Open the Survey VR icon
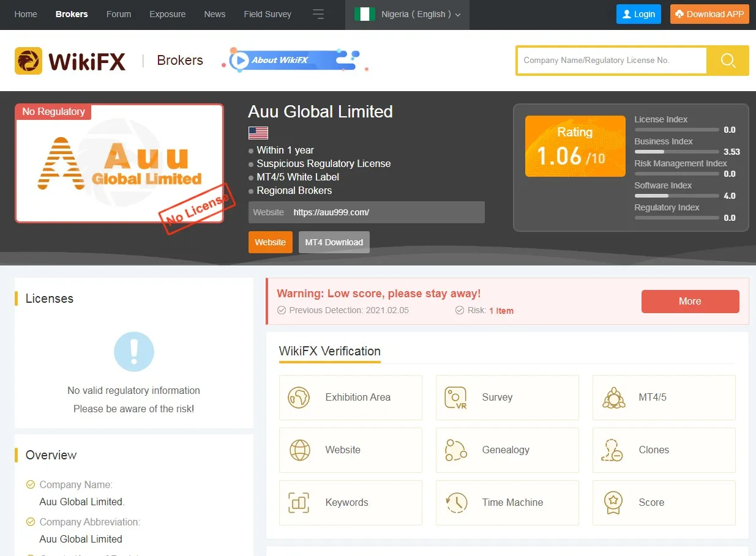This screenshot has height=556, width=756. click(455, 398)
